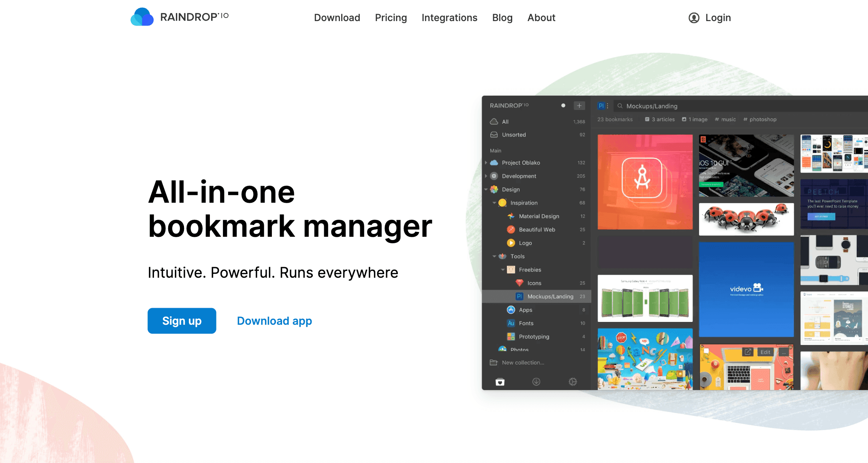Image resolution: width=868 pixels, height=463 pixels.
Task: Open the orange compass app thumbnail
Action: [645, 182]
